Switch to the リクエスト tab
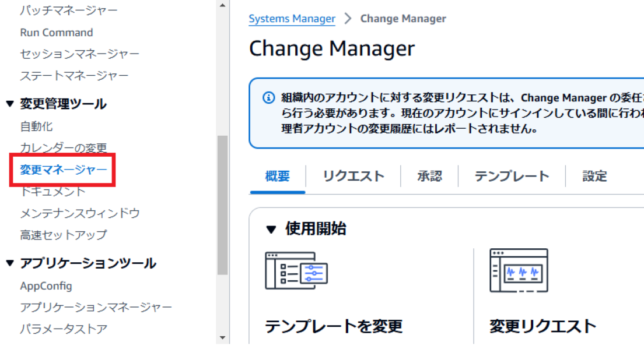The width and height of the screenshot is (644, 356). [353, 177]
